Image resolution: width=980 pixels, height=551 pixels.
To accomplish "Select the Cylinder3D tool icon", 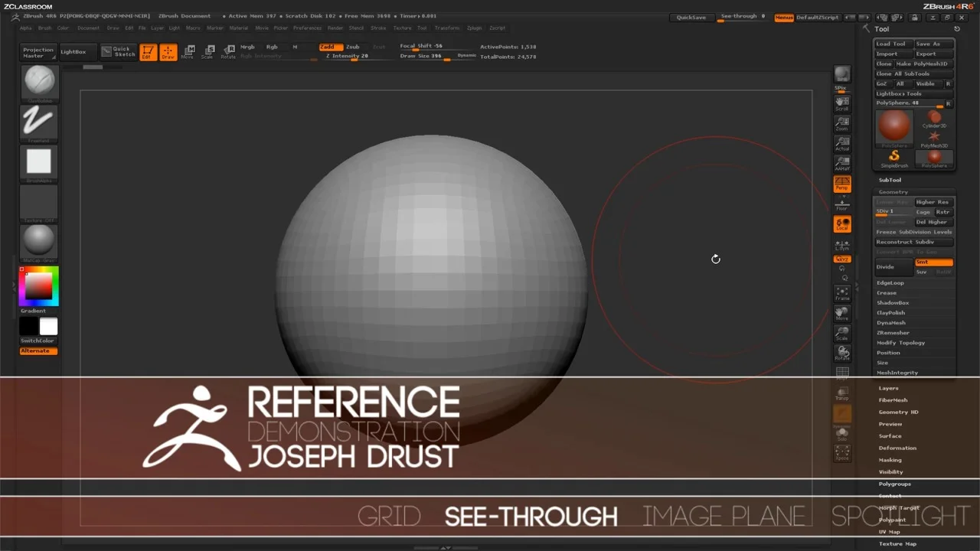I will 934,119.
